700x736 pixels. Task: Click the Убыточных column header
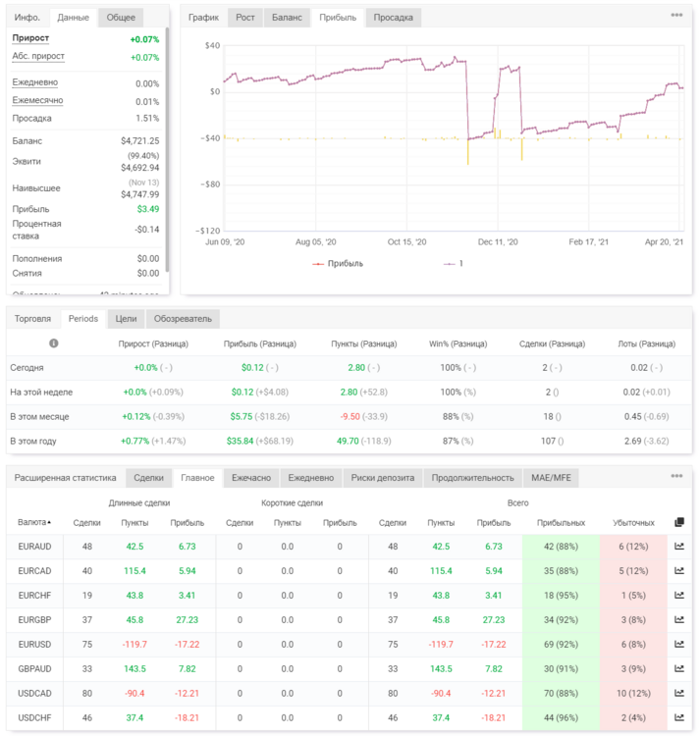pyautogui.click(x=633, y=522)
